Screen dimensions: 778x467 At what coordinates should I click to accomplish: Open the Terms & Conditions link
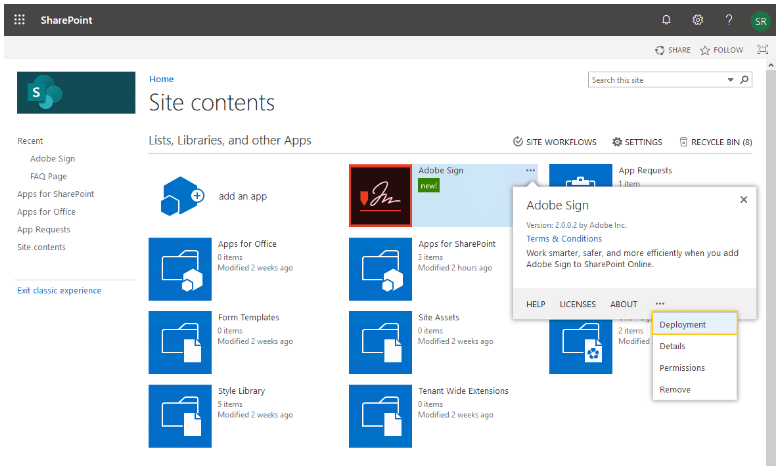click(564, 239)
